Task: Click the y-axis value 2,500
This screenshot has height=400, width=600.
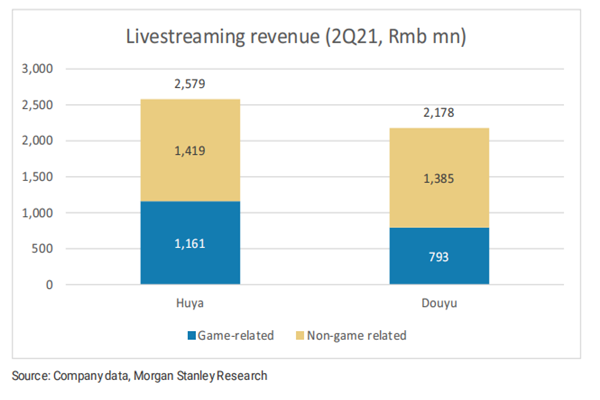Action: (37, 105)
